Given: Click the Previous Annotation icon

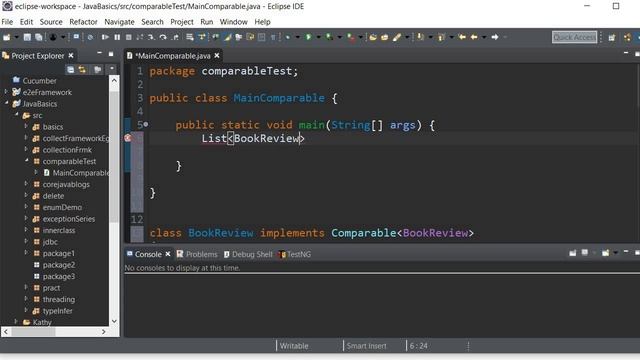Looking at the screenshot, I should click(441, 37).
